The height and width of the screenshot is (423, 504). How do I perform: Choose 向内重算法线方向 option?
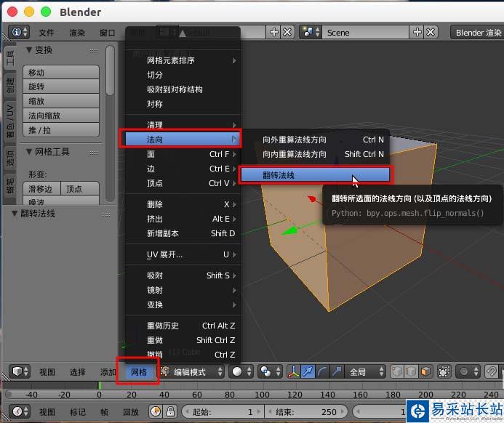coord(315,154)
